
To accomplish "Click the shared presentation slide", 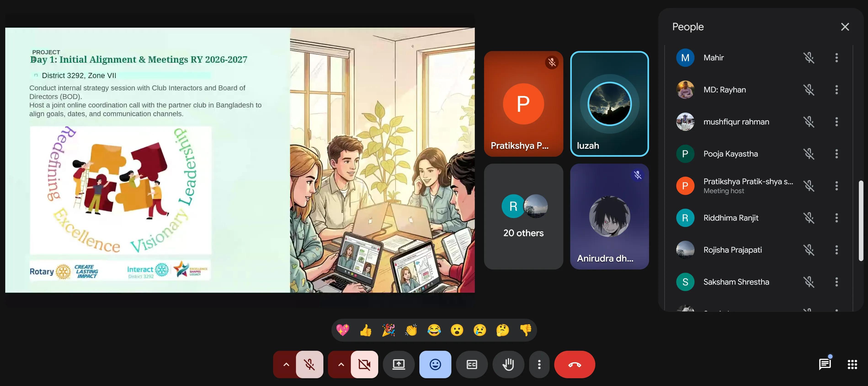I will coord(240,160).
